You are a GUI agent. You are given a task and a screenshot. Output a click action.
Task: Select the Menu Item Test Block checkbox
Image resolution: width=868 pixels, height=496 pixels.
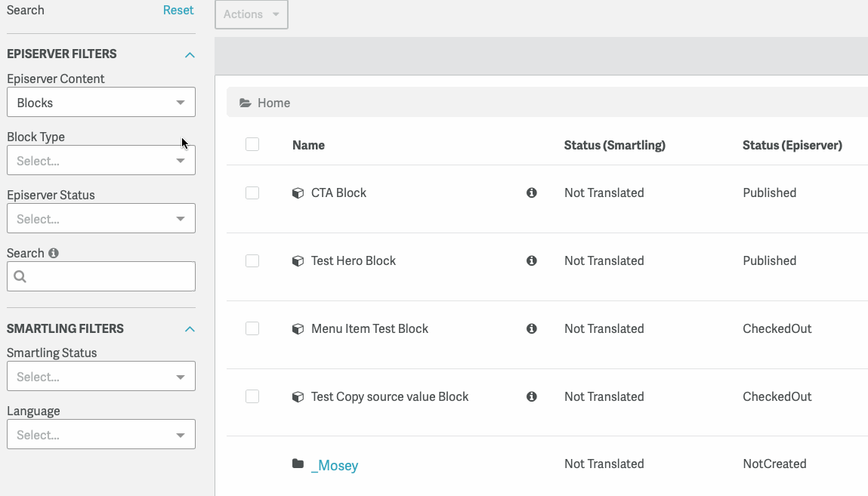click(252, 329)
